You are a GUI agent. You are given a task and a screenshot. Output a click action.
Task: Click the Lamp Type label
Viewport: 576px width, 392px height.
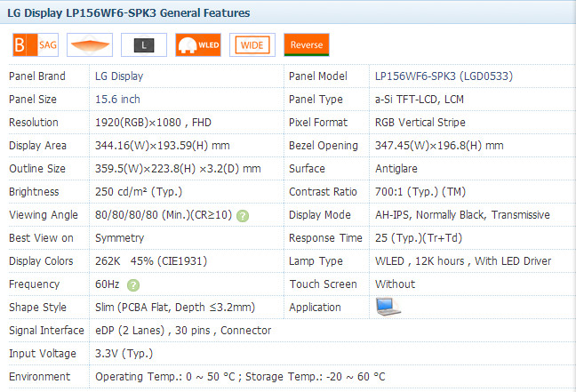point(316,261)
